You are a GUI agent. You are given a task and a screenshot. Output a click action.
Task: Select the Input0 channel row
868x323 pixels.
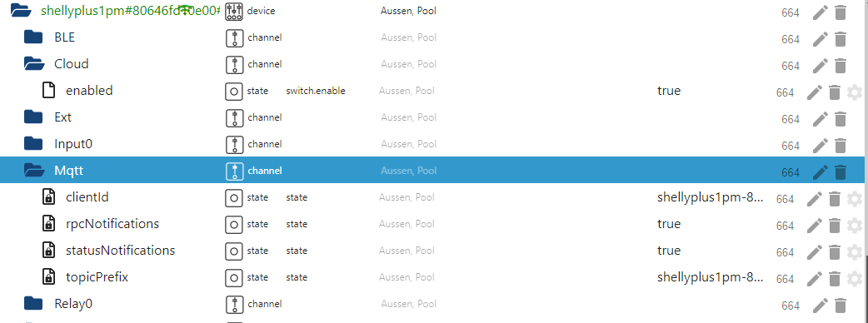click(434, 144)
